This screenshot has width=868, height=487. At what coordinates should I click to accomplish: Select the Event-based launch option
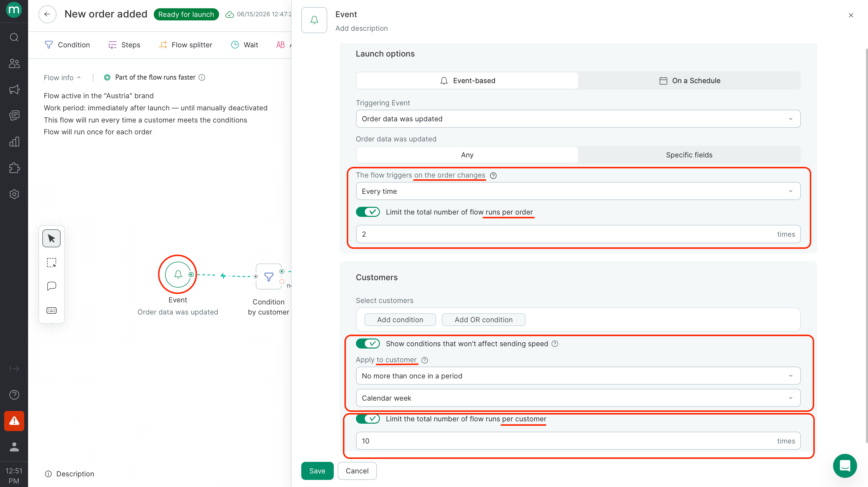[467, 80]
